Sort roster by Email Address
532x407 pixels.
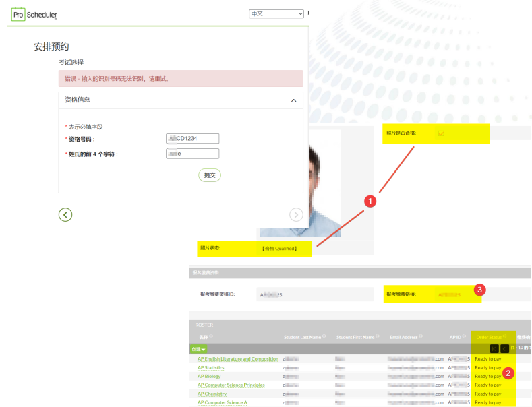pos(406,337)
